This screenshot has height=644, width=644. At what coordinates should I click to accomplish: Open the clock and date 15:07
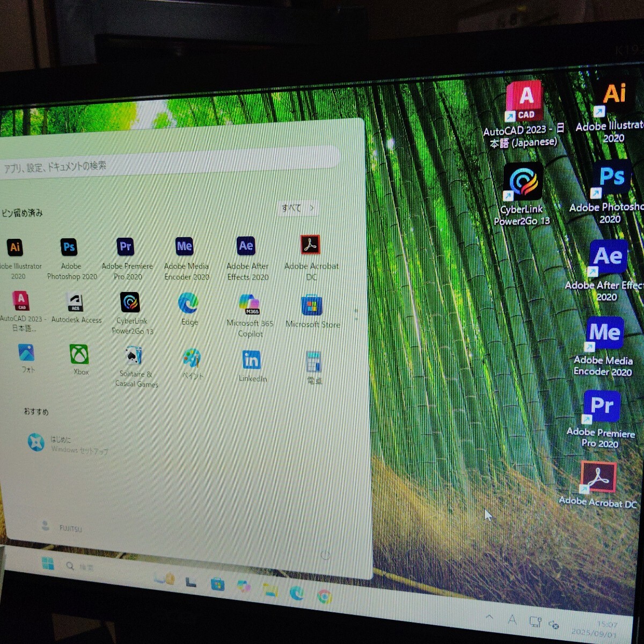tap(596, 628)
